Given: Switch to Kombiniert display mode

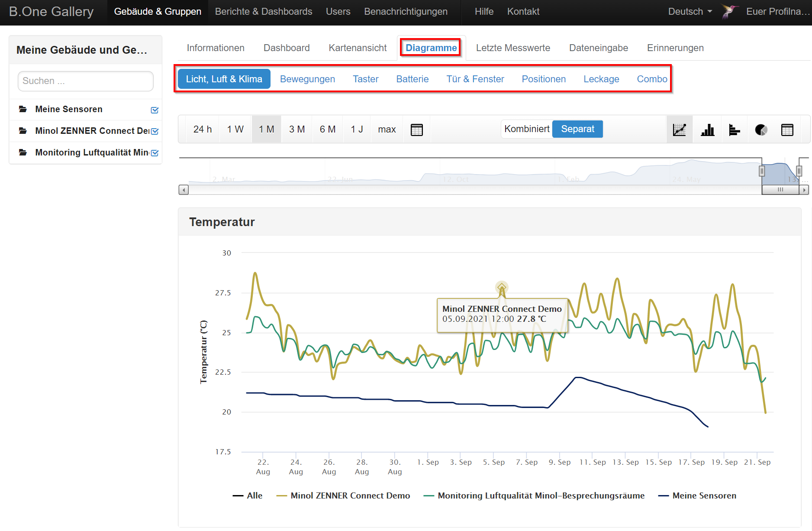Looking at the screenshot, I should click(x=527, y=129).
